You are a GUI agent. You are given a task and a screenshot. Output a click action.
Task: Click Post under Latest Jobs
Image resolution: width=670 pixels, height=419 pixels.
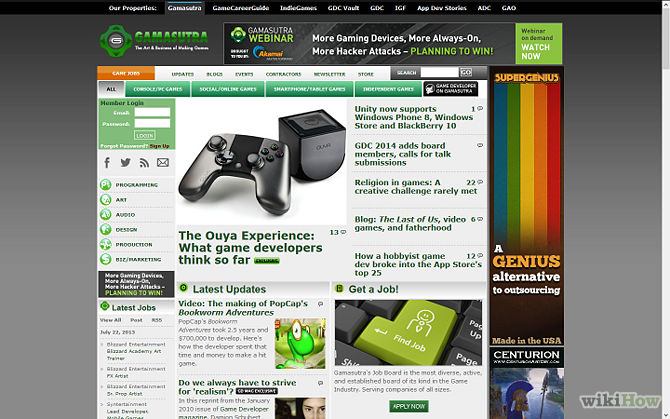point(136,320)
